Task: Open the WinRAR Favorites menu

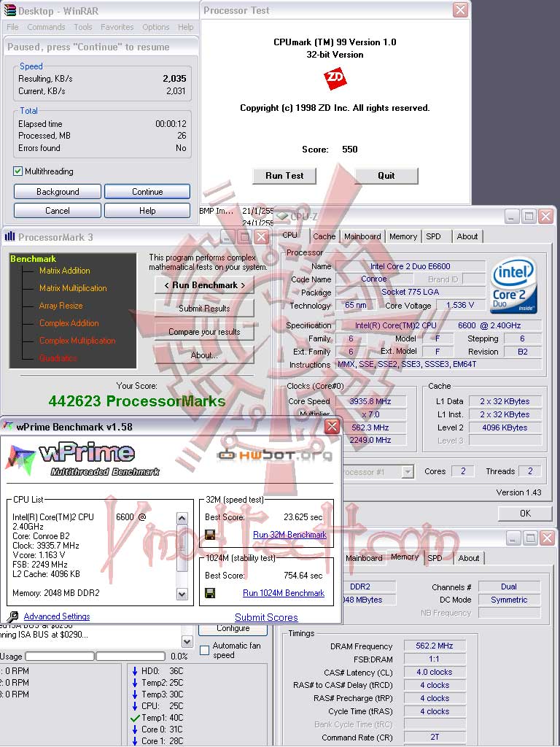Action: point(117,27)
